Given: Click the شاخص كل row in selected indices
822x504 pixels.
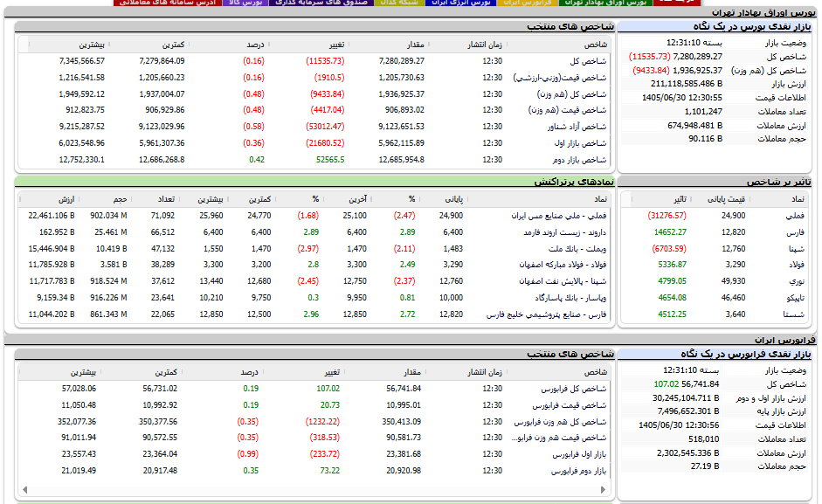Looking at the screenshot, I should pyautogui.click(x=315, y=61).
